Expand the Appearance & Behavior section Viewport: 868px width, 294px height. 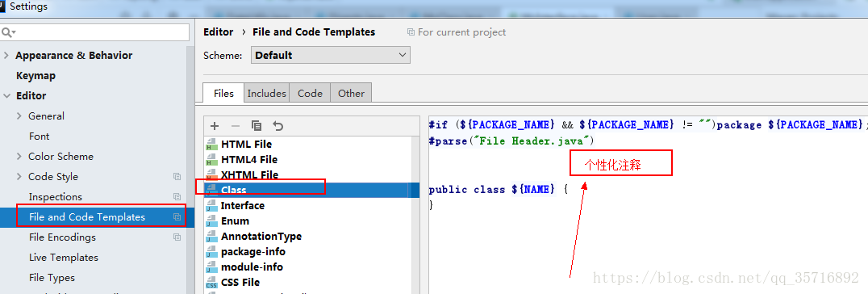click(x=6, y=56)
